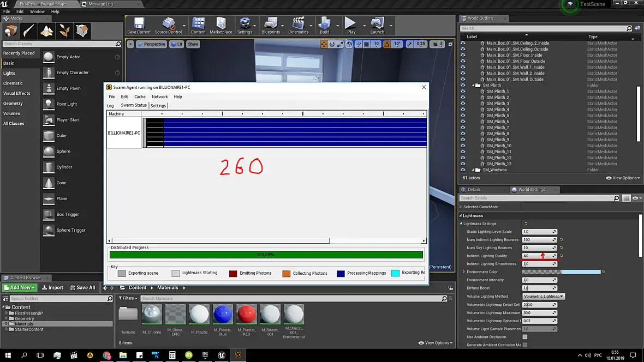Click the Play toolbar icon
Screen dimensions: 644x362
click(x=351, y=26)
